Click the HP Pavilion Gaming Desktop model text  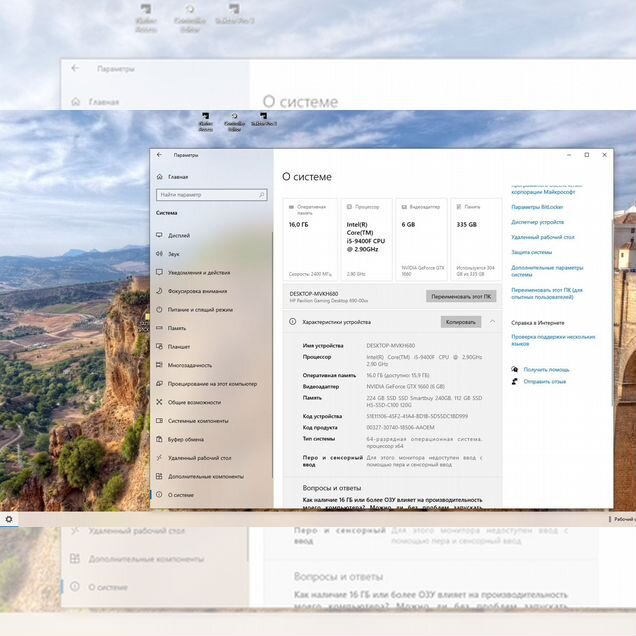pyautogui.click(x=329, y=301)
